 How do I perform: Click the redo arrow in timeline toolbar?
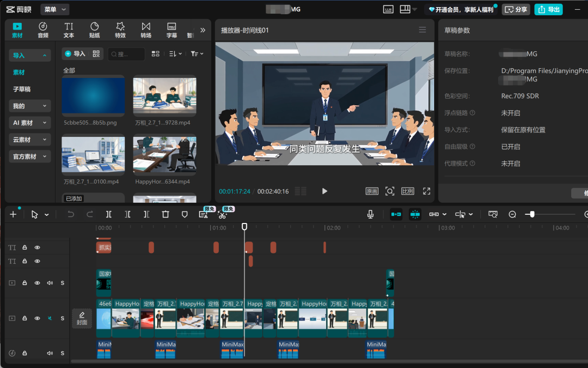(90, 214)
